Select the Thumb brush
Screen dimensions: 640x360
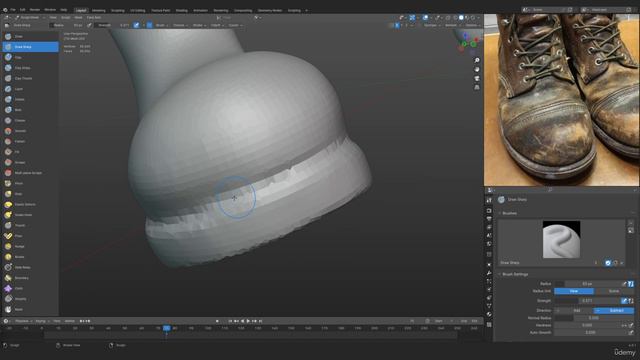pos(30,225)
